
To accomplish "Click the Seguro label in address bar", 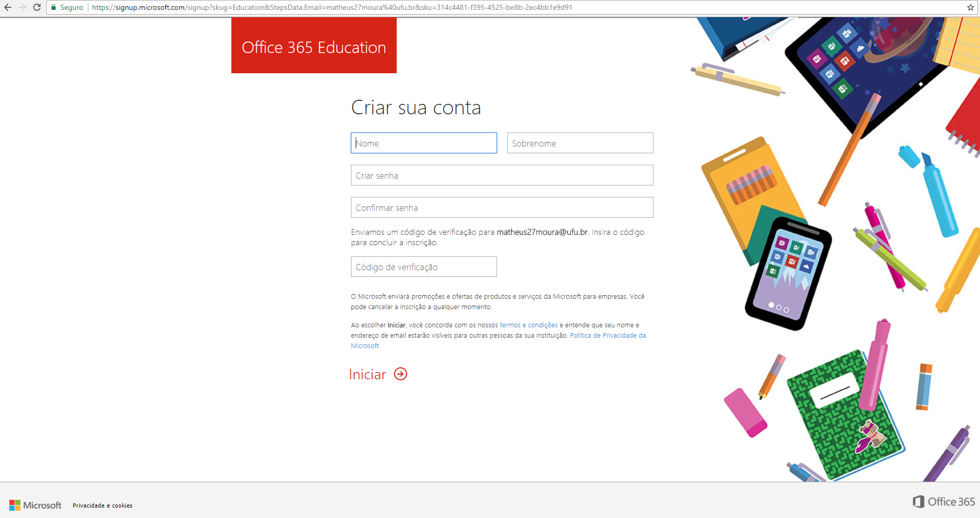I will tap(72, 7).
